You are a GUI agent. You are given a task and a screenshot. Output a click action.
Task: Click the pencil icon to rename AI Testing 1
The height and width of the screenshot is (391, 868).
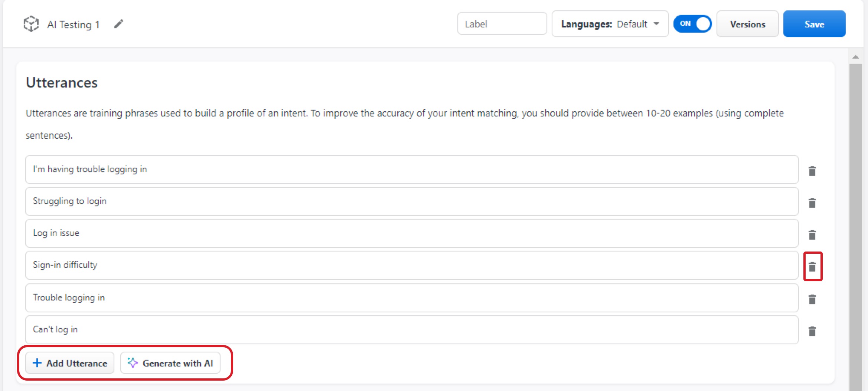(118, 24)
